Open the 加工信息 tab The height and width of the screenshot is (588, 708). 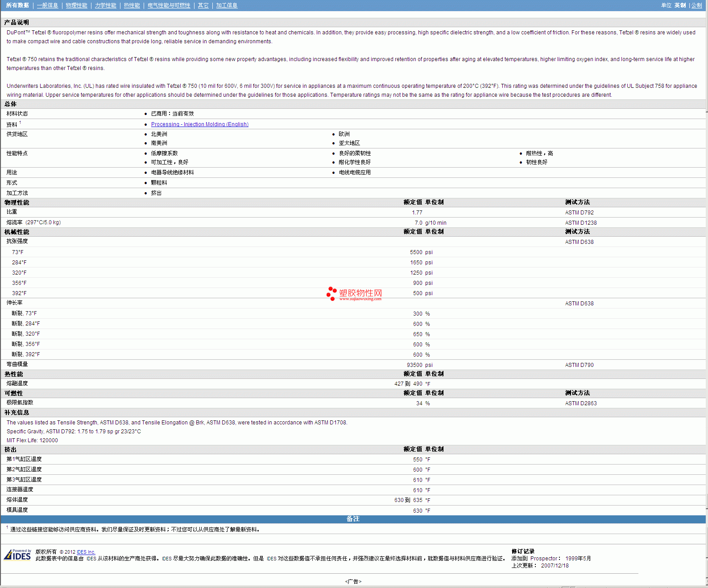[227, 5]
